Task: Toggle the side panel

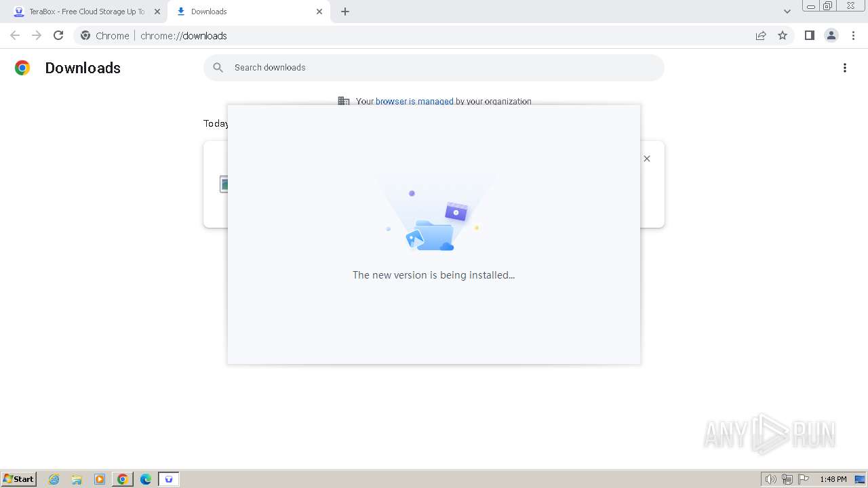Action: click(x=809, y=35)
